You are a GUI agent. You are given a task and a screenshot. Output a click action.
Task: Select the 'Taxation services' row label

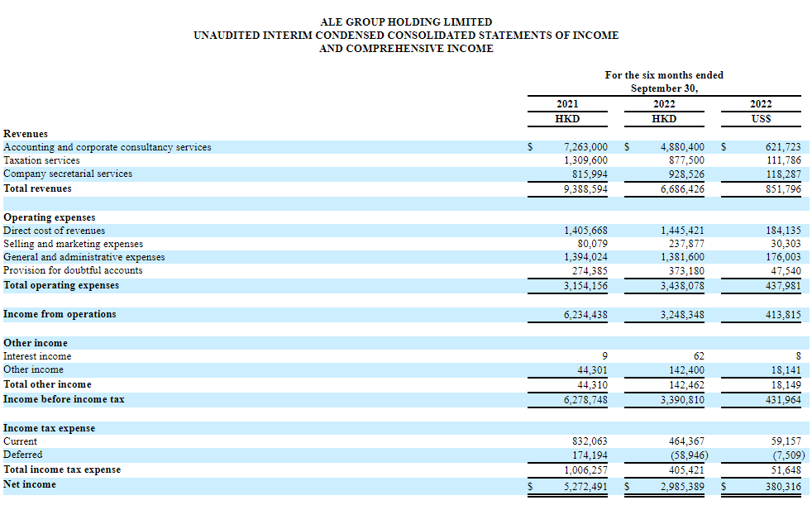[x=41, y=160]
